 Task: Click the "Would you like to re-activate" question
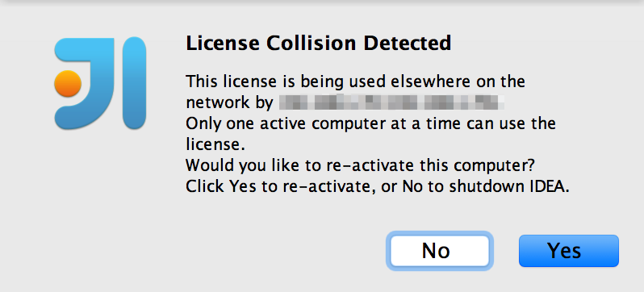(360, 165)
